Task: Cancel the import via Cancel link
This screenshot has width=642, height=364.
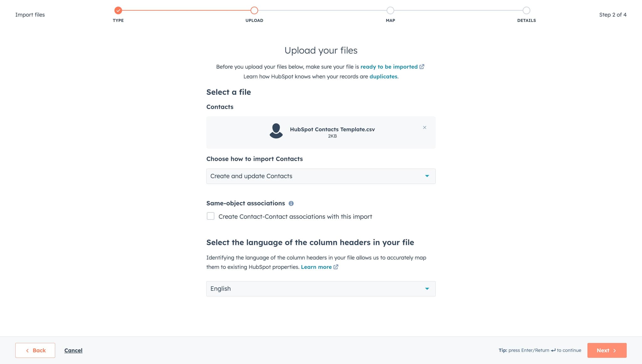Action: tap(73, 351)
